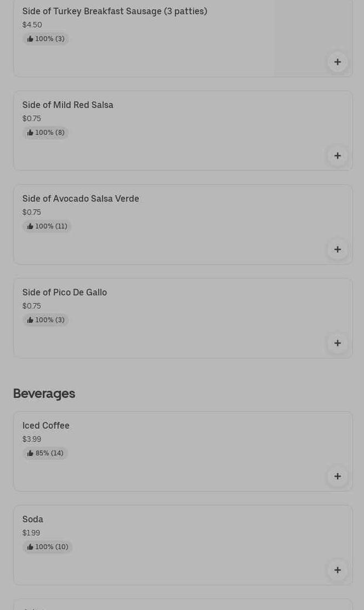Add Side of Pico De Gallo
364x610 pixels.
pos(337,343)
